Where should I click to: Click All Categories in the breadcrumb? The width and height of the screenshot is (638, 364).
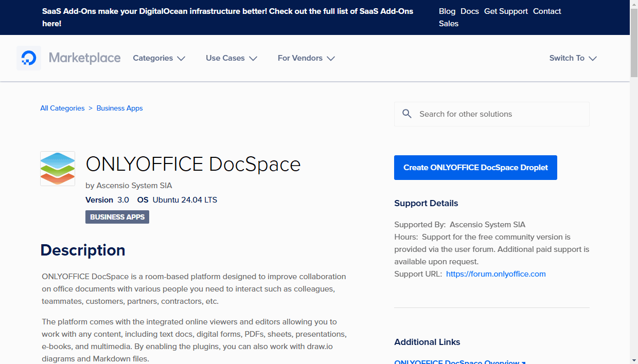pyautogui.click(x=62, y=108)
